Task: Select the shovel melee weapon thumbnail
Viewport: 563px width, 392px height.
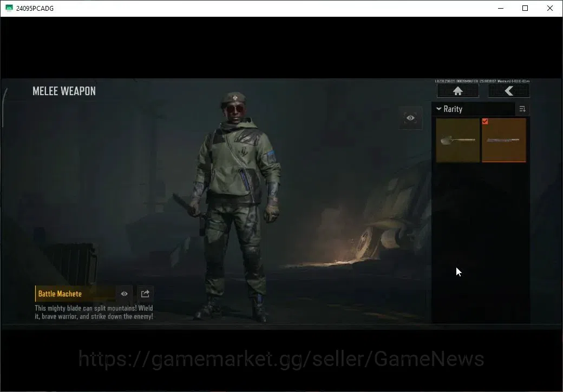Action: point(458,140)
